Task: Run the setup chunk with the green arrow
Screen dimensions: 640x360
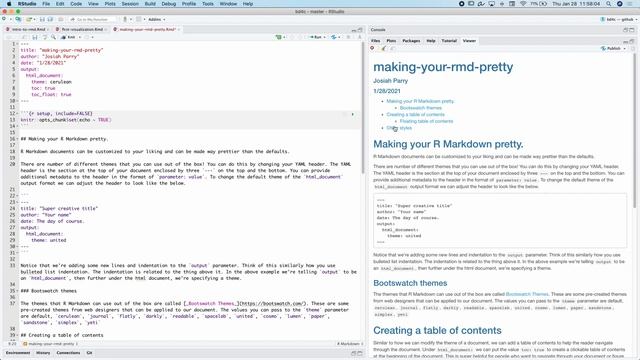Action: pyautogui.click(x=353, y=114)
